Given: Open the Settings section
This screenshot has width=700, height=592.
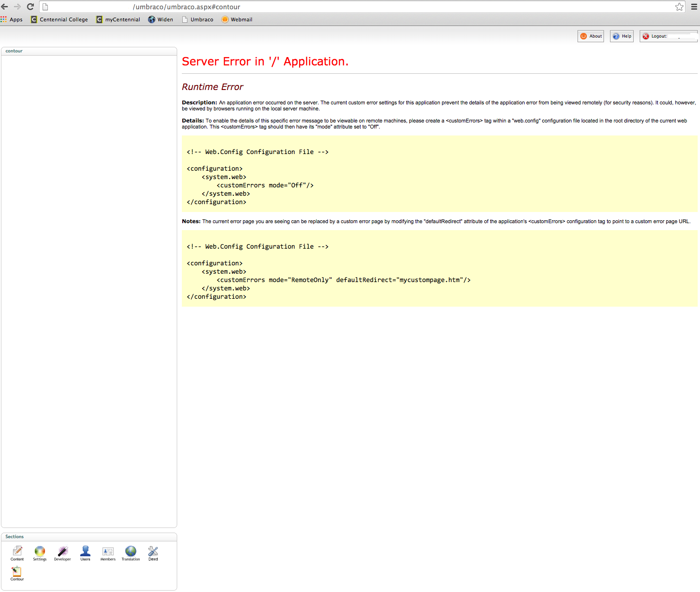Looking at the screenshot, I should (40, 552).
